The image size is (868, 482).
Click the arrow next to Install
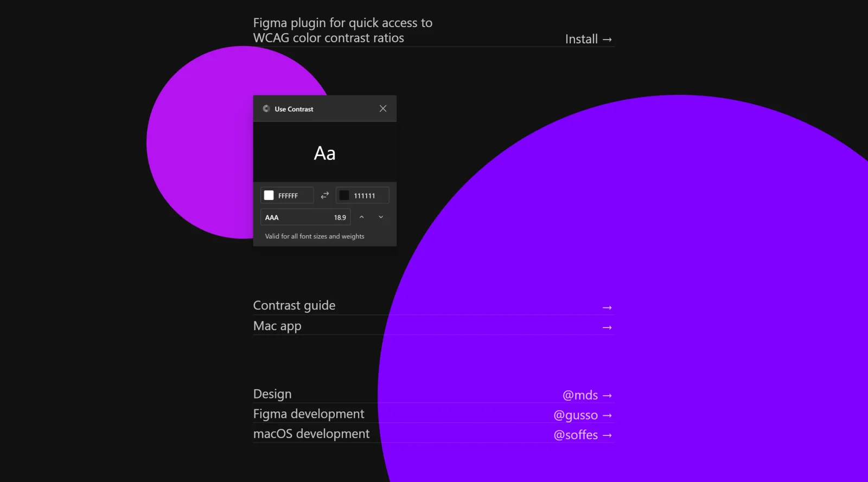607,40
